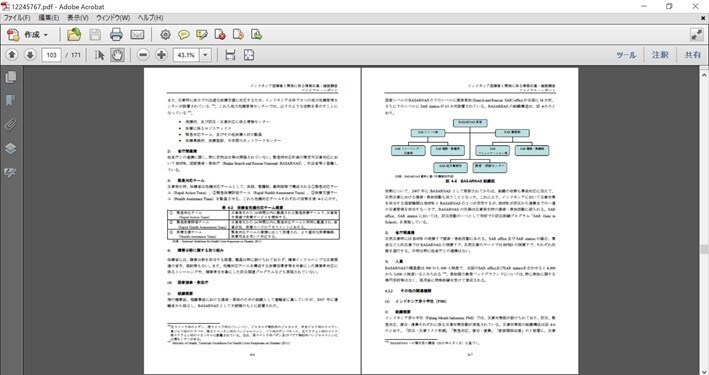The width and height of the screenshot is (709, 375).
Task: Open the zoom level dropdown arrow
Action: tap(205, 55)
